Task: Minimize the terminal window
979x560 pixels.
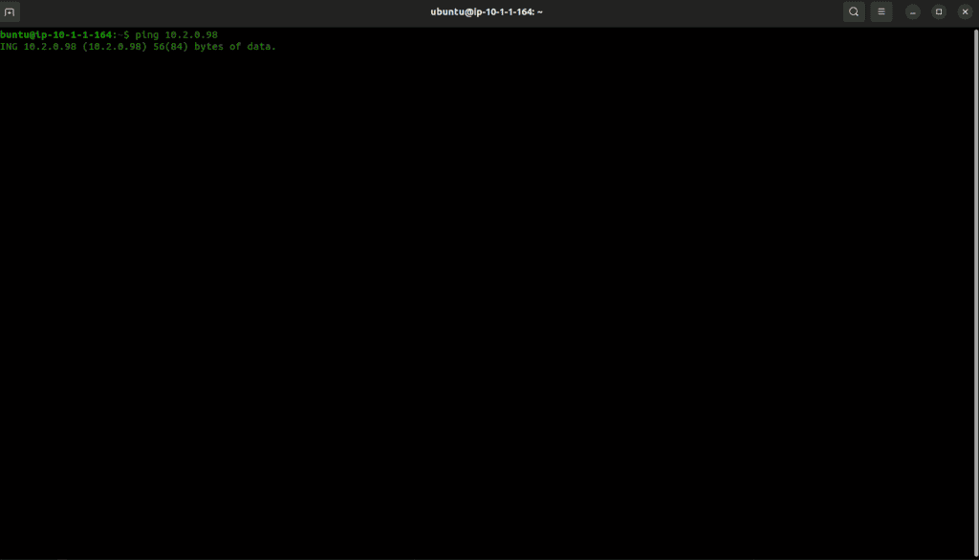Action: click(x=913, y=11)
